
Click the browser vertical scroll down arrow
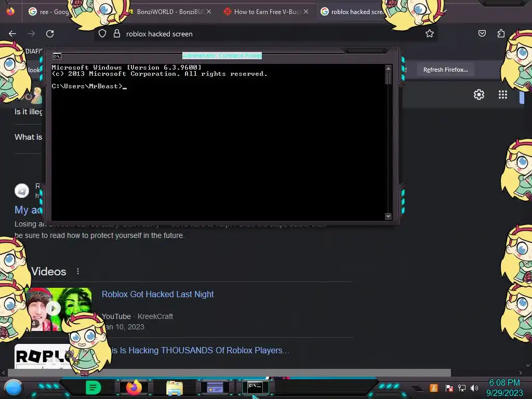click(x=528, y=365)
